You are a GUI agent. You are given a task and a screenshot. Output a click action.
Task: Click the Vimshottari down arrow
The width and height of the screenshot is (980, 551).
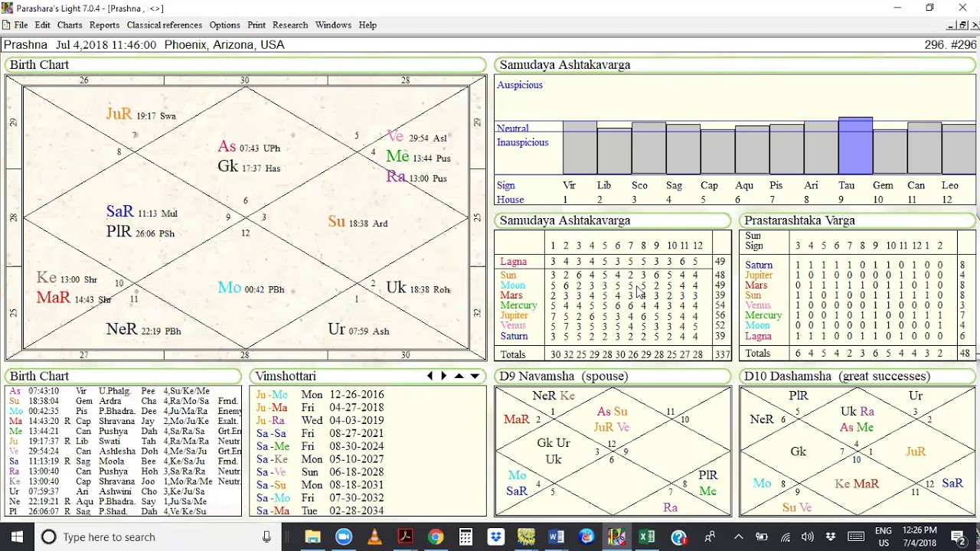475,376
